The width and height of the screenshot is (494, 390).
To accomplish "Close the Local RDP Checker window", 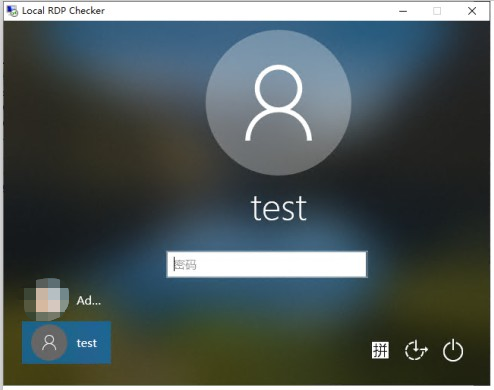I will point(472,11).
